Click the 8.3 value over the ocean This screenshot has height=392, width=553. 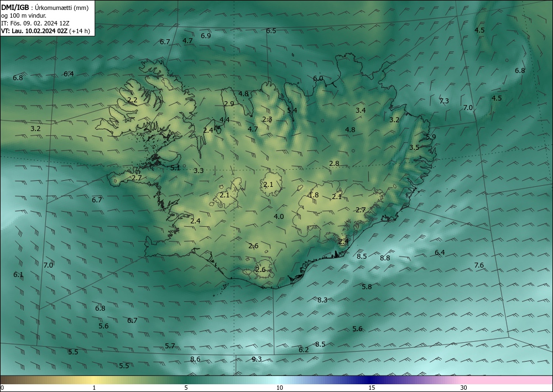[x=322, y=300]
